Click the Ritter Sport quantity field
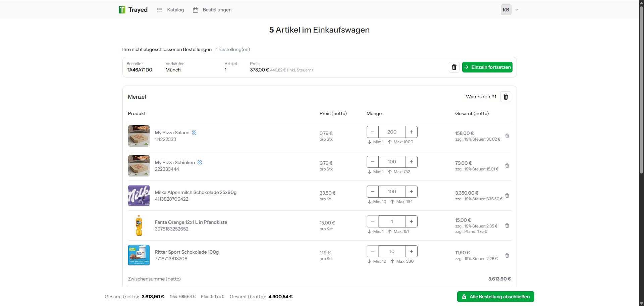Image resolution: width=644 pixels, height=306 pixels. coord(392,251)
